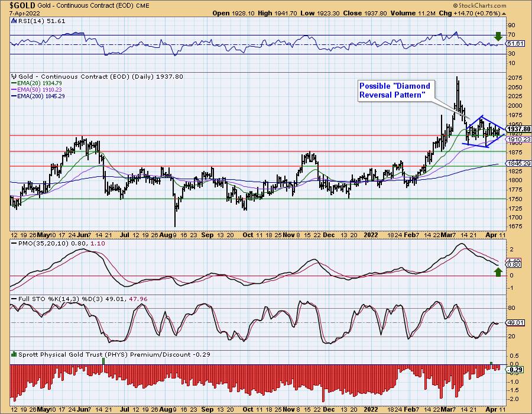
Task: Click the EMA(20) 1934.79 legend entry
Action: tap(37, 83)
